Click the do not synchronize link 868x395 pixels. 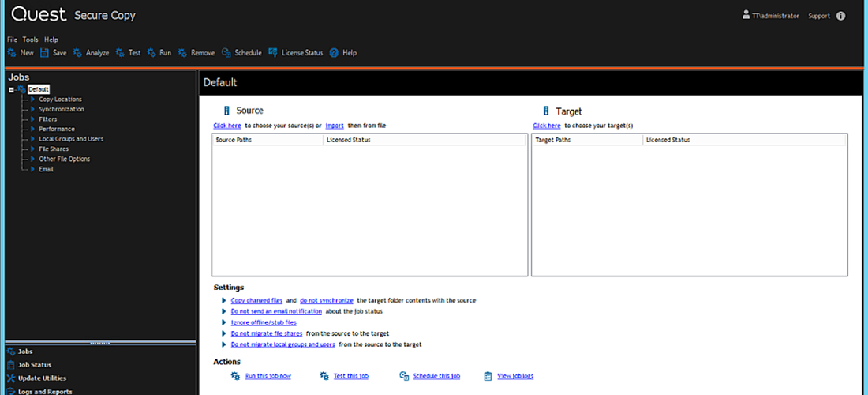pyautogui.click(x=327, y=300)
